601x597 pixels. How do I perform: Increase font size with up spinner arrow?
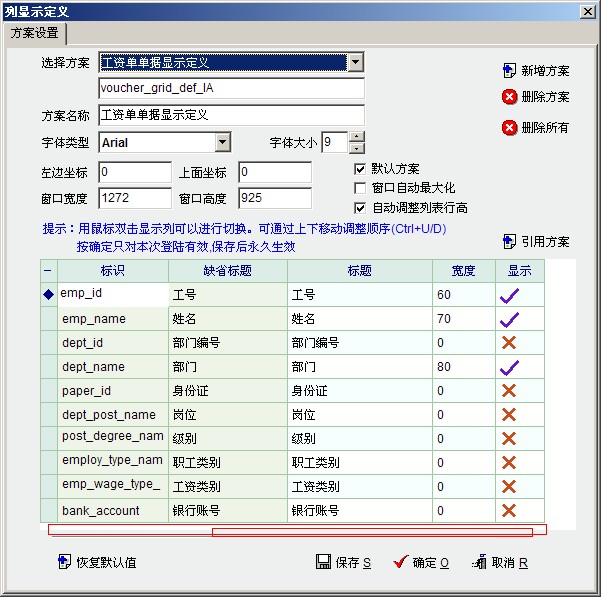tap(357, 138)
